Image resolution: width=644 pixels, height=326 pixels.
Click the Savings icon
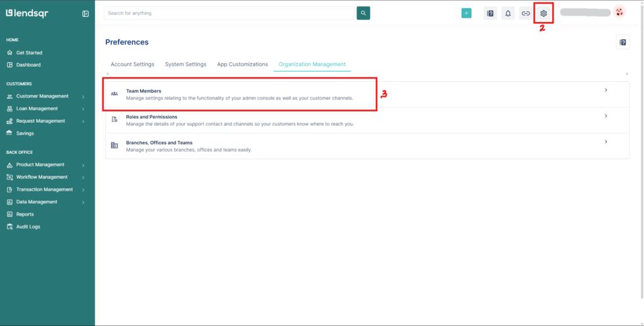[10, 133]
